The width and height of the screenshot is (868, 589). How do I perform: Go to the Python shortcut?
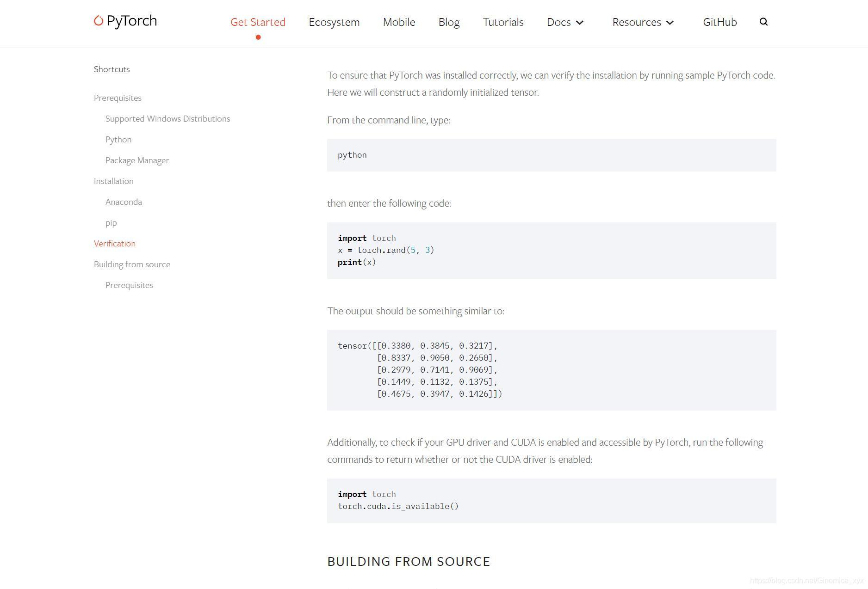(118, 140)
